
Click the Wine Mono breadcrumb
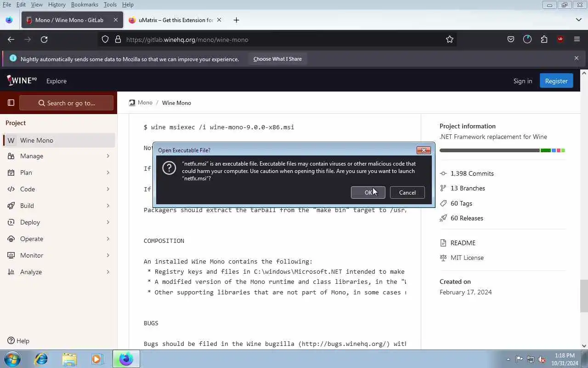tap(176, 103)
